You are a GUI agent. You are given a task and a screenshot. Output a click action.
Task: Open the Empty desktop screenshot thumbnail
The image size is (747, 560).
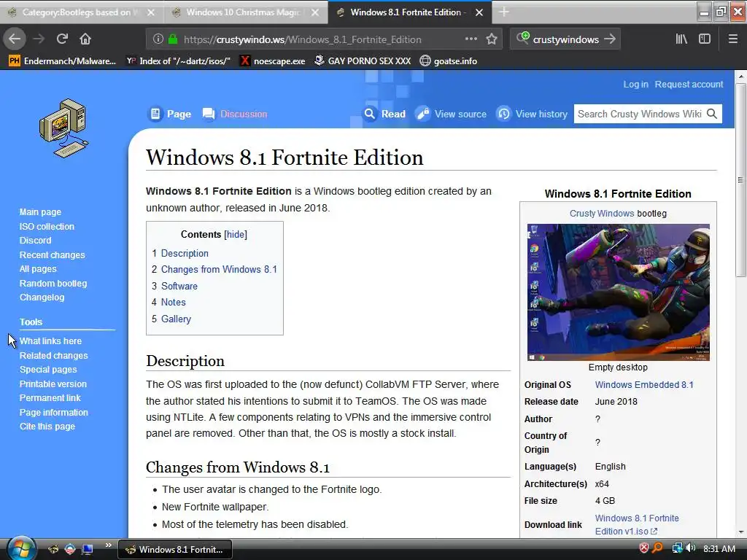coord(619,292)
